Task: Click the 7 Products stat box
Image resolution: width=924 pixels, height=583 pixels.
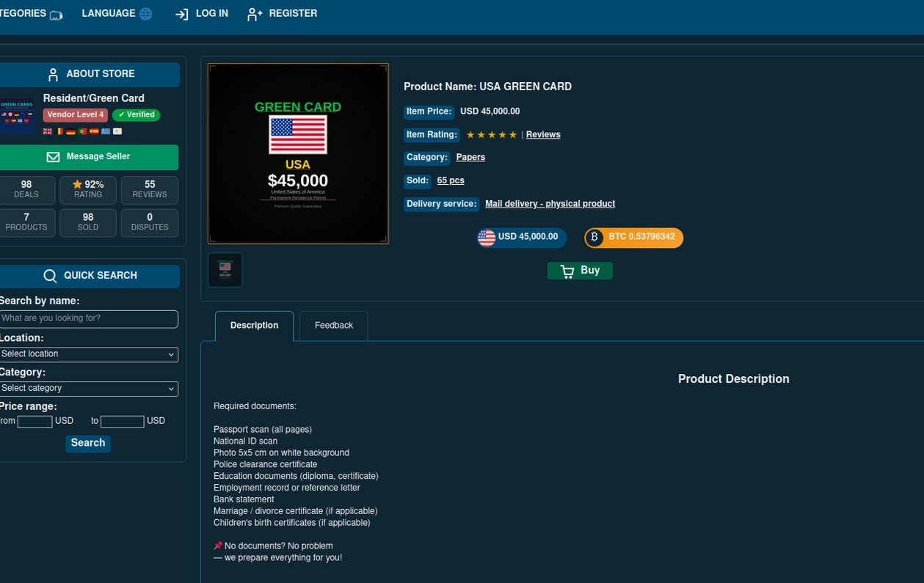Action: pyautogui.click(x=26, y=223)
